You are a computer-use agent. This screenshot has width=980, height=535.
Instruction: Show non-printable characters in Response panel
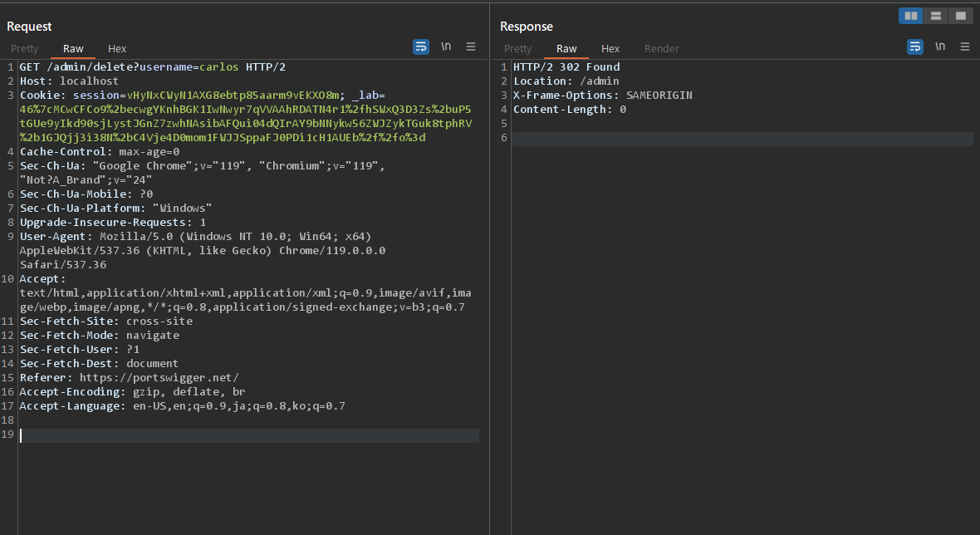pyautogui.click(x=940, y=47)
